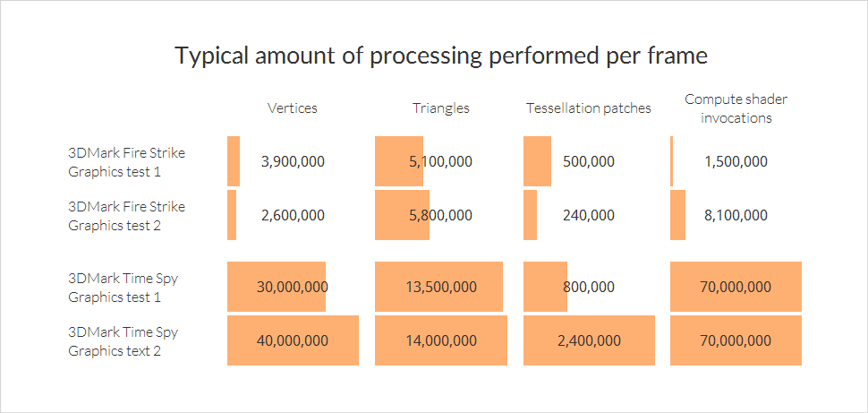This screenshot has height=413, width=868.
Task: Click the 40,000,000 vertices bar
Action: [x=293, y=340]
